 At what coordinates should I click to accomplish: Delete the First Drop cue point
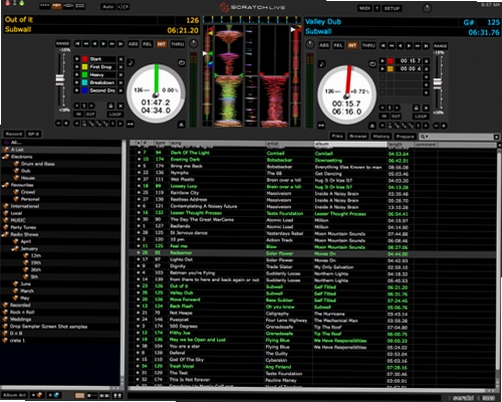121,67
